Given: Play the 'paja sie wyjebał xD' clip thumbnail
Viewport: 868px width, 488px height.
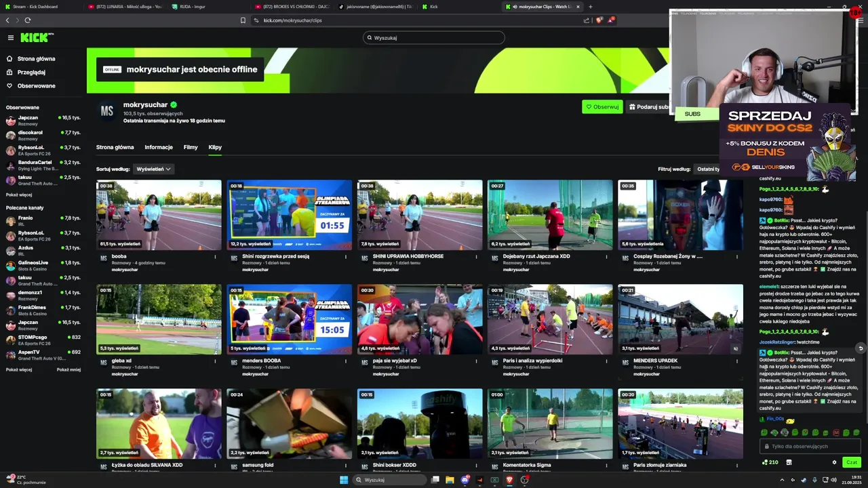Looking at the screenshot, I should [420, 319].
